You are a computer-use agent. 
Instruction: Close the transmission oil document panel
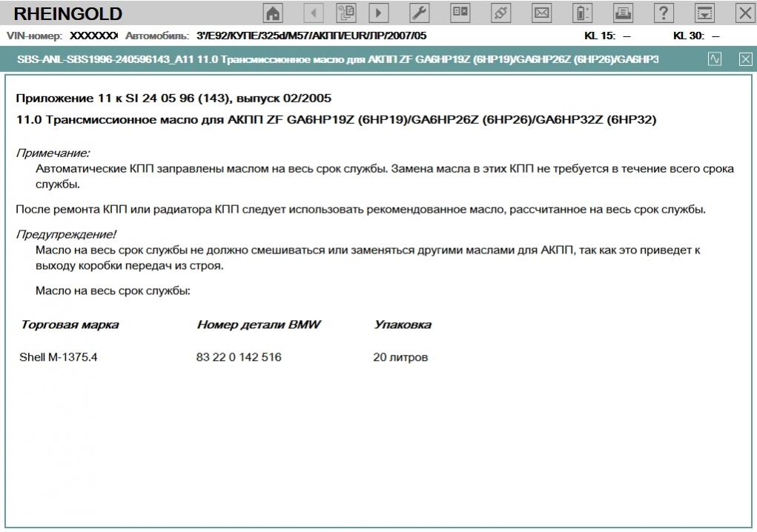745,59
